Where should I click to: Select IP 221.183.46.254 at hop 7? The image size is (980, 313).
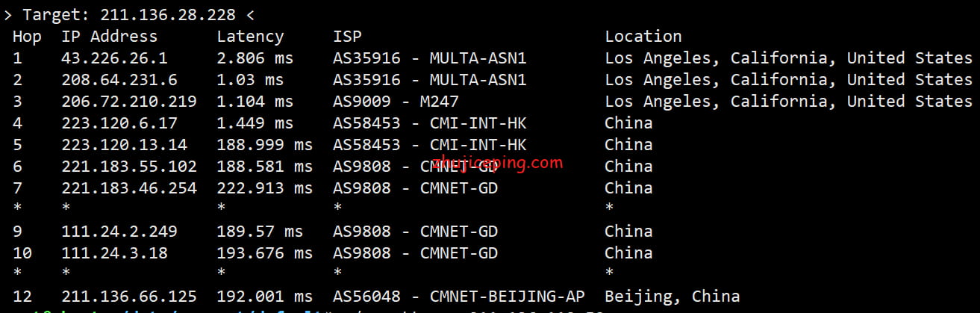pos(129,188)
